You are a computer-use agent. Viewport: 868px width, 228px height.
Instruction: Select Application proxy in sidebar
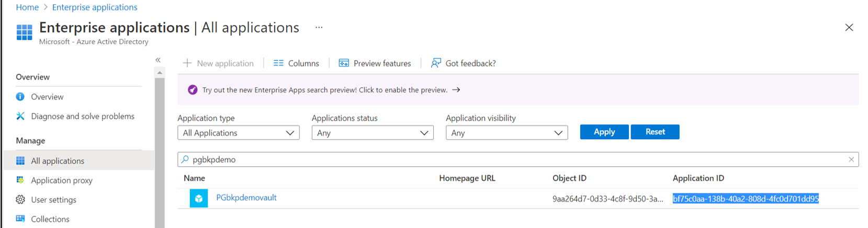[61, 180]
